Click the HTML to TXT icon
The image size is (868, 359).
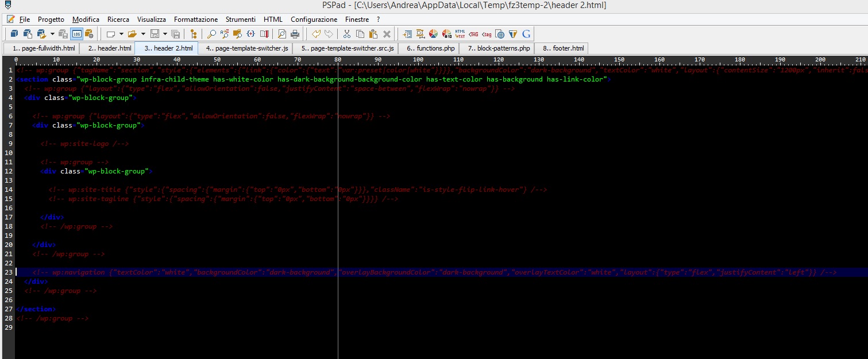coord(460,34)
